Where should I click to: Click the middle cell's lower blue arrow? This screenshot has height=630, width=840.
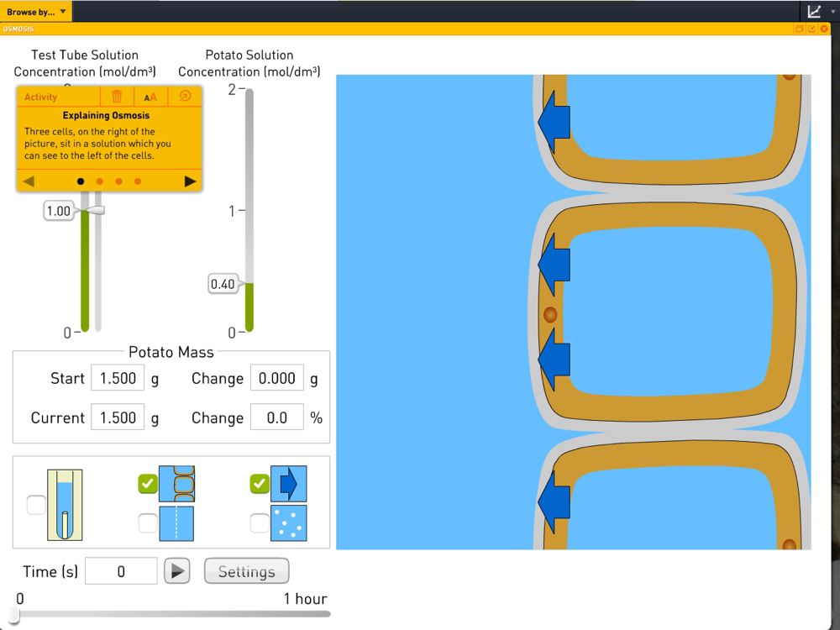554,360
